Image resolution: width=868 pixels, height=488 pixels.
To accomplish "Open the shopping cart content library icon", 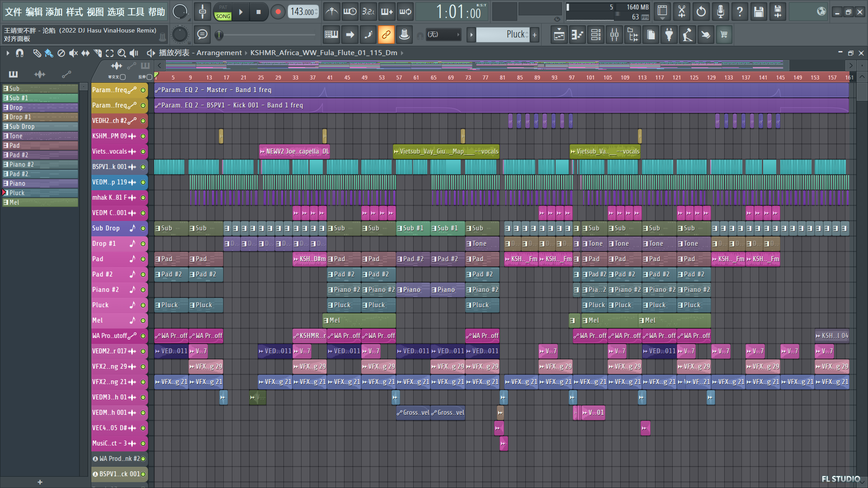I will point(724,35).
